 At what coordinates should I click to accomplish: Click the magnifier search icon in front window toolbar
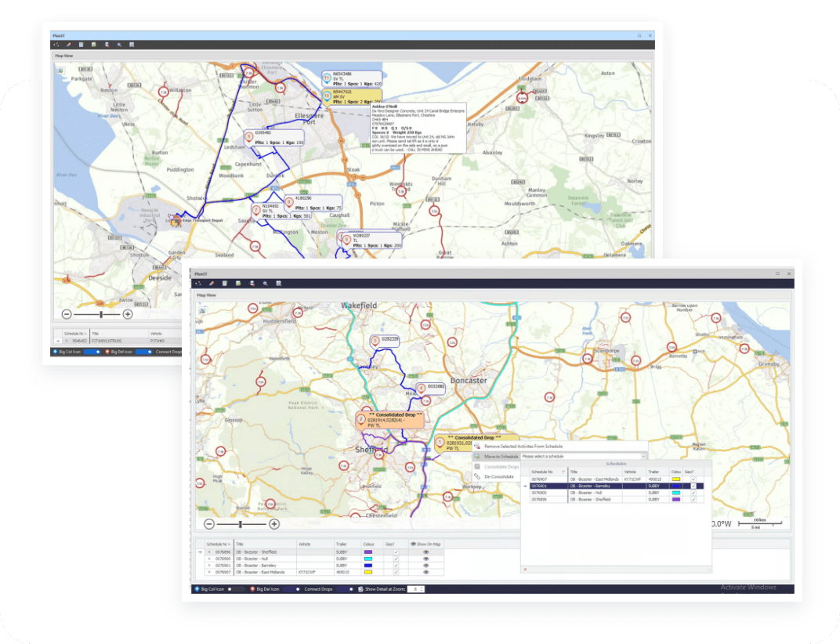pos(265,283)
